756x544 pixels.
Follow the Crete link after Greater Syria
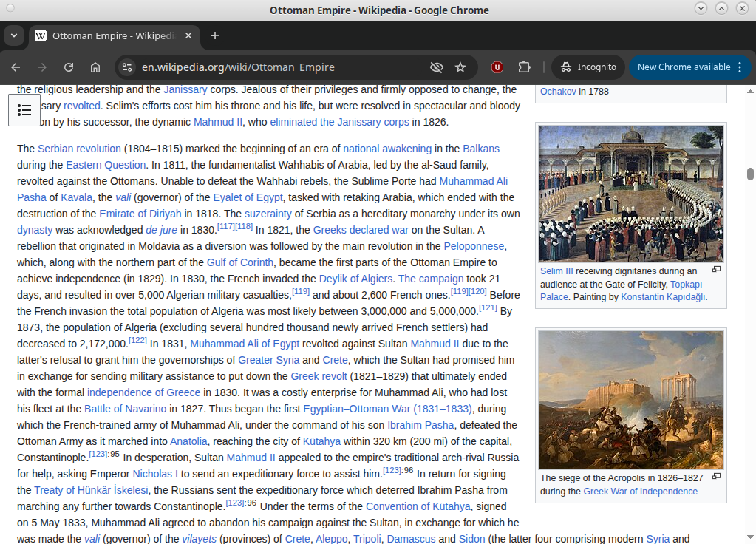pos(335,360)
